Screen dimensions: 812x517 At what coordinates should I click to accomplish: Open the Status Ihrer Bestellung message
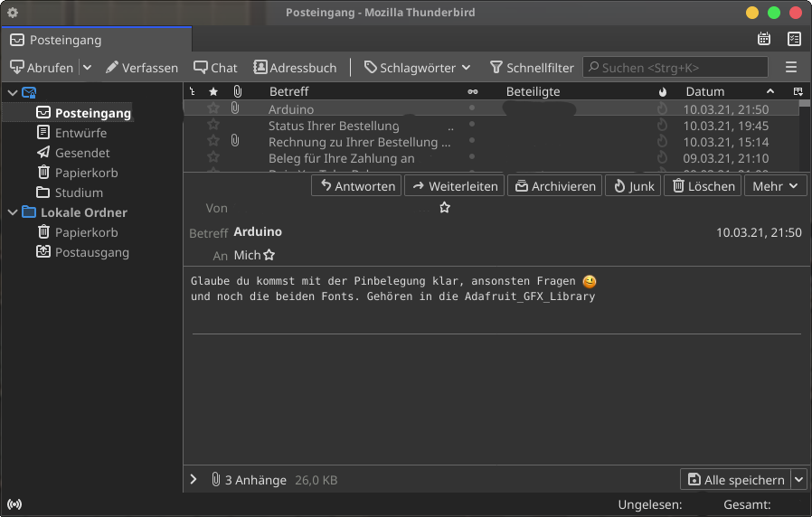tap(334, 126)
